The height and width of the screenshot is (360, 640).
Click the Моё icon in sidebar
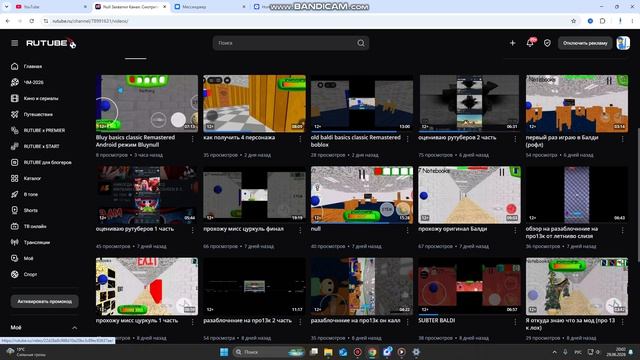15,258
